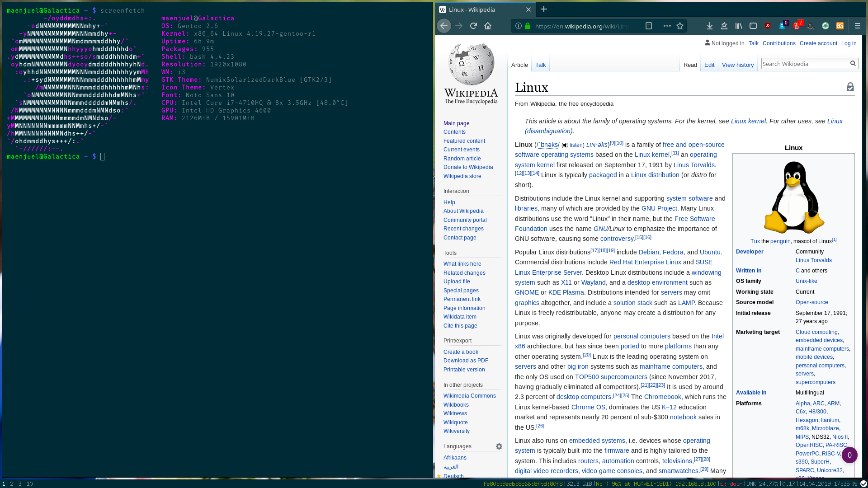Screen dimensions: 868x488
Task: Bookmark this page with star icon
Action: click(680, 26)
